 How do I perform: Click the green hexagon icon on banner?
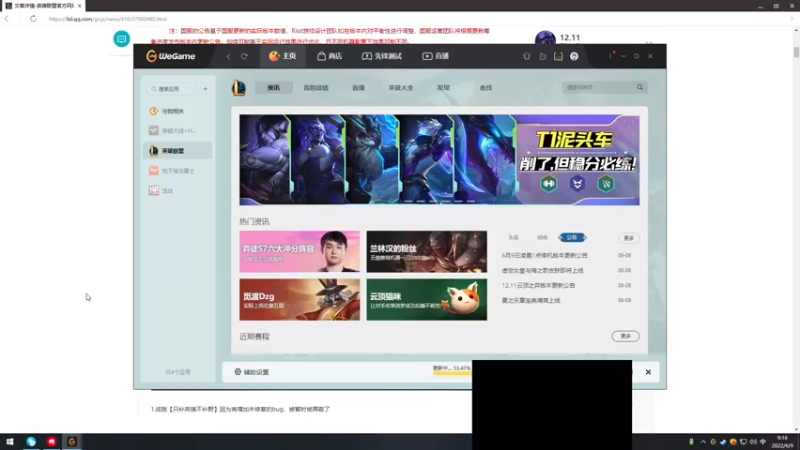pyautogui.click(x=548, y=184)
